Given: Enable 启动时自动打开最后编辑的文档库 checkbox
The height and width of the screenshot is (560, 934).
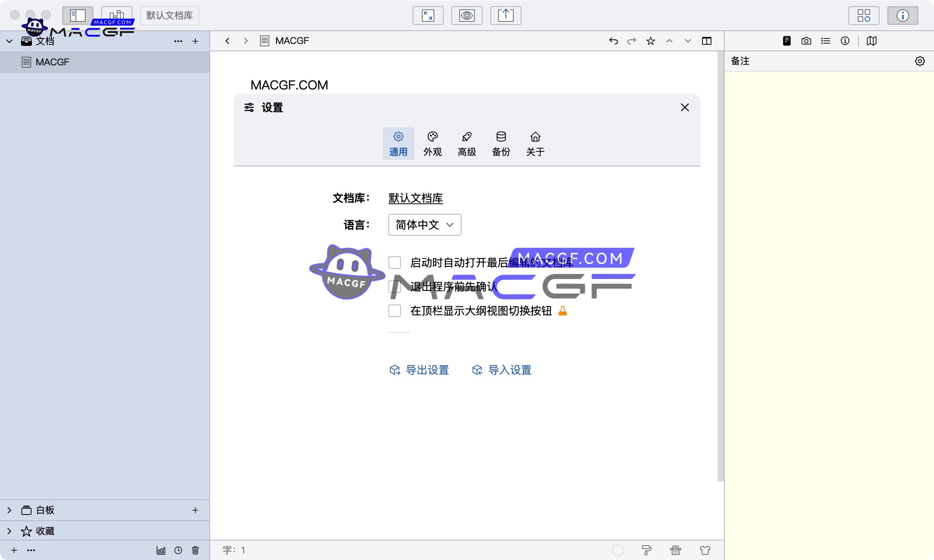Looking at the screenshot, I should point(394,262).
